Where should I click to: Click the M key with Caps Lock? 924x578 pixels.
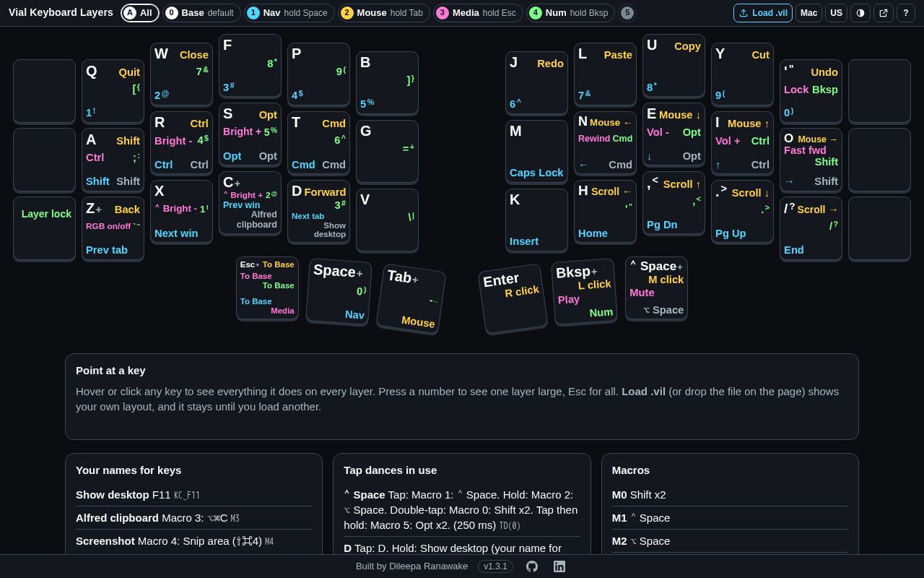coord(536,152)
